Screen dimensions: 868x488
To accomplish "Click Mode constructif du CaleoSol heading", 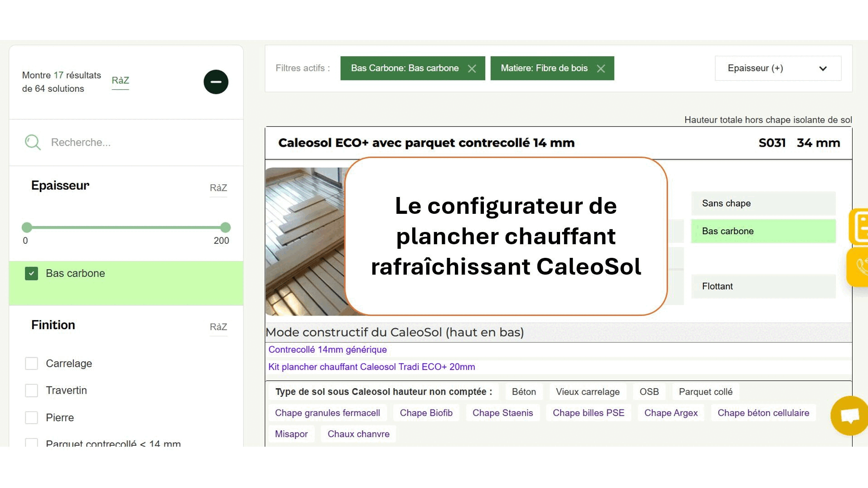I will [x=395, y=332].
